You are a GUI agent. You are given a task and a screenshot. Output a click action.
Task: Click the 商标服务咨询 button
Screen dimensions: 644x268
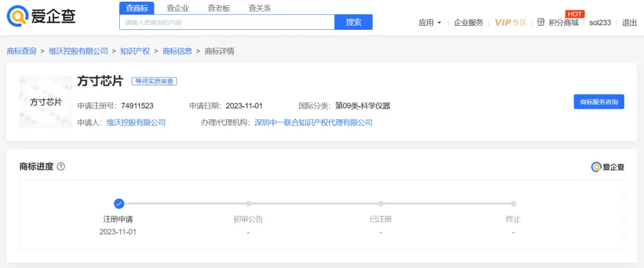coord(599,101)
